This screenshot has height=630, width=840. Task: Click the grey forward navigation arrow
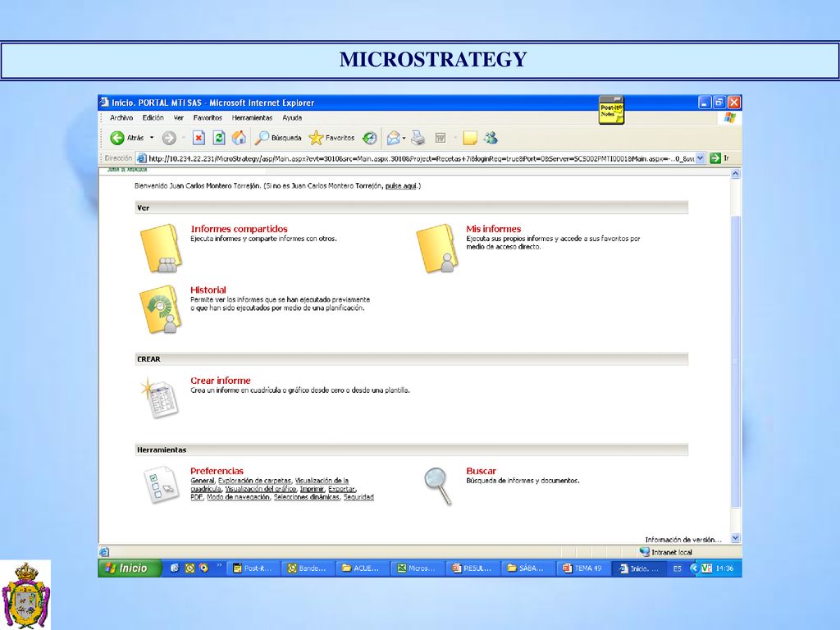[169, 138]
